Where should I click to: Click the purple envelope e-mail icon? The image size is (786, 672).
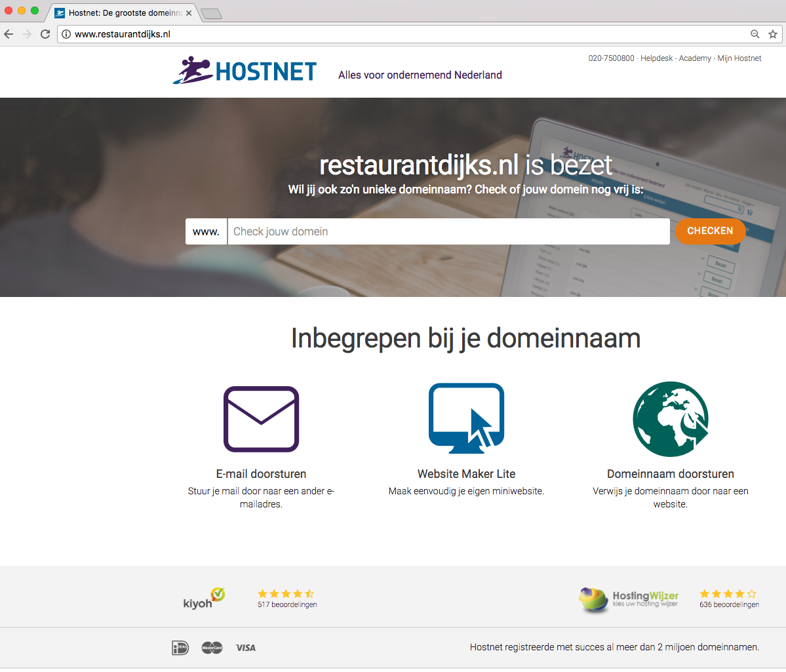tap(261, 419)
